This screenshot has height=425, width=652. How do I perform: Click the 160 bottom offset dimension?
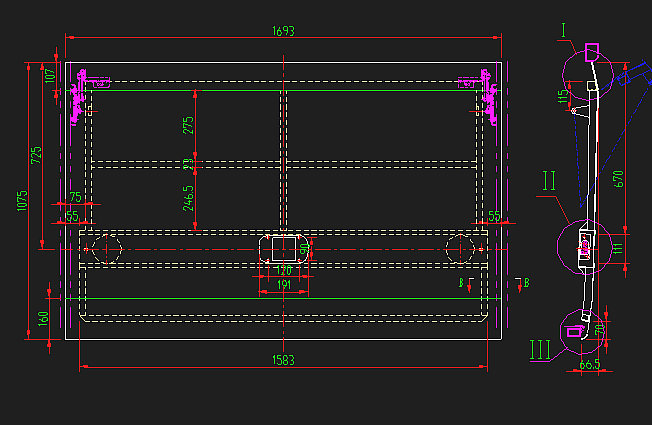pos(43,319)
